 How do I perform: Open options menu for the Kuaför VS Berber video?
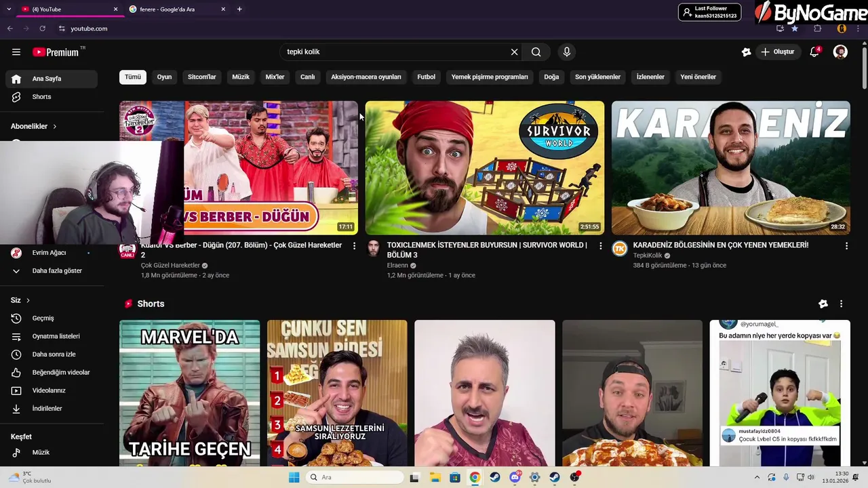click(x=354, y=246)
